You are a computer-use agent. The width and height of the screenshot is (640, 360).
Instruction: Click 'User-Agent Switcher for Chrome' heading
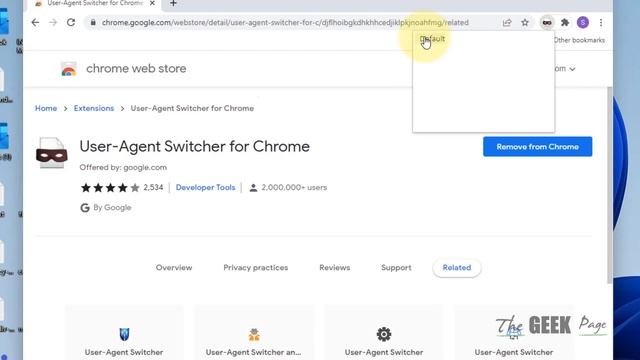tap(195, 147)
